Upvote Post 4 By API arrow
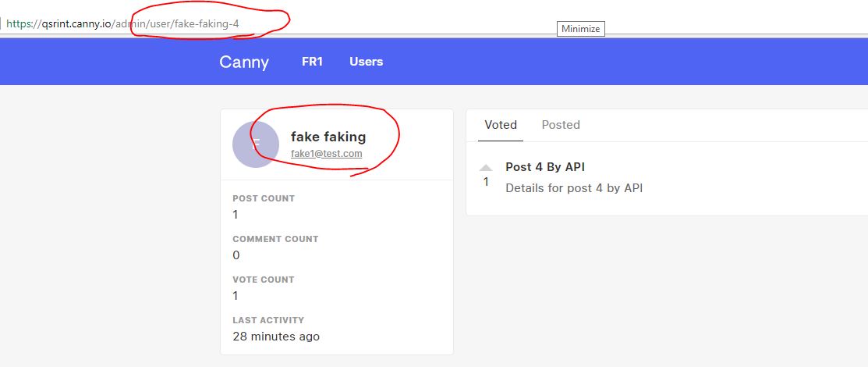This screenshot has width=868, height=367. (x=486, y=168)
